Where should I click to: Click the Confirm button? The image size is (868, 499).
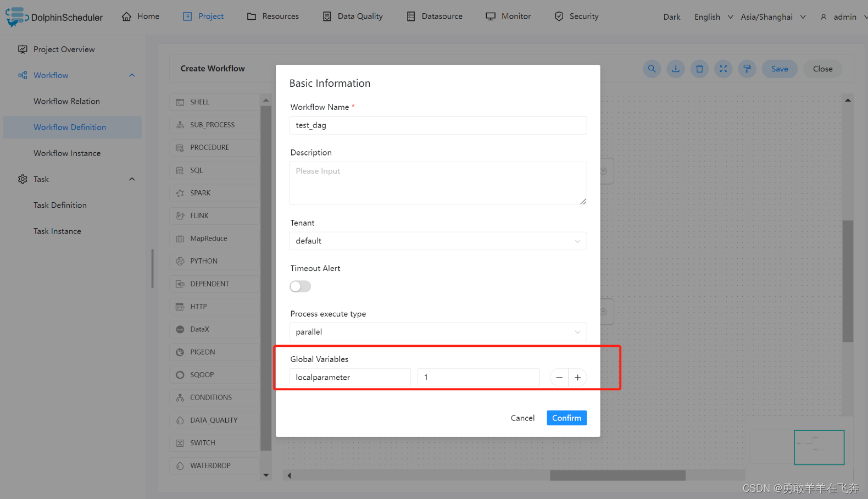566,418
